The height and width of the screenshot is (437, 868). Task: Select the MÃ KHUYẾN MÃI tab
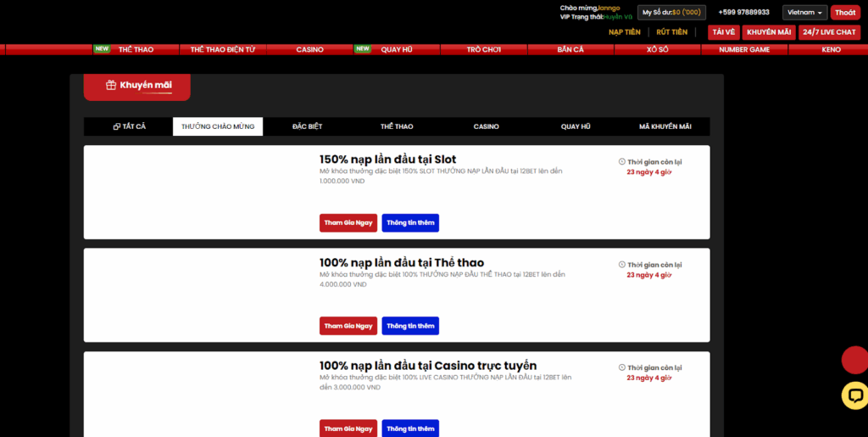pos(665,126)
